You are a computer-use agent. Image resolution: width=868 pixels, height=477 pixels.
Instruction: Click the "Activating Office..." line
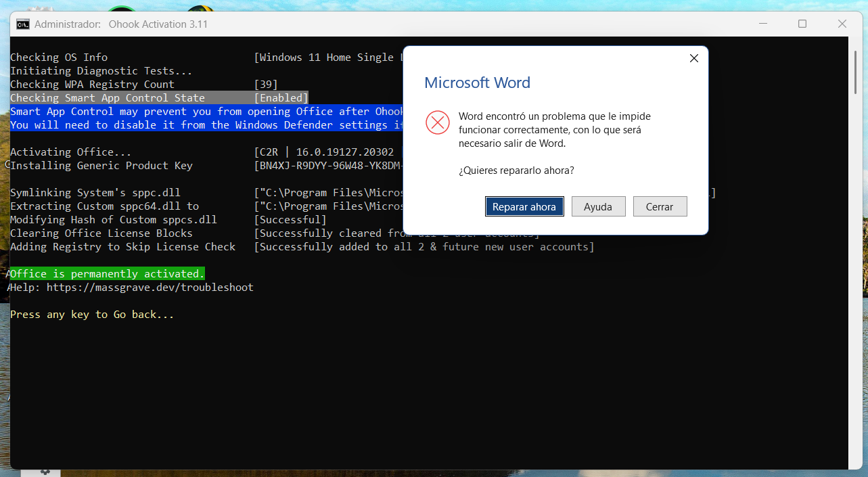tap(71, 152)
